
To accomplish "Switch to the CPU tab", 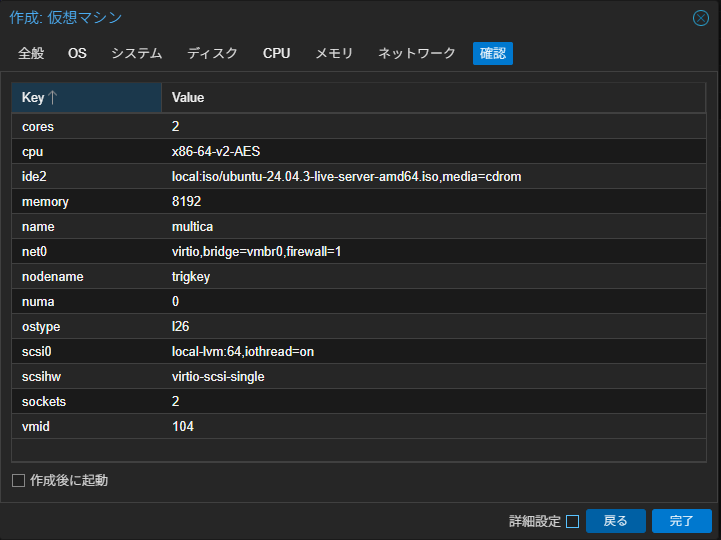I will click(x=276, y=53).
